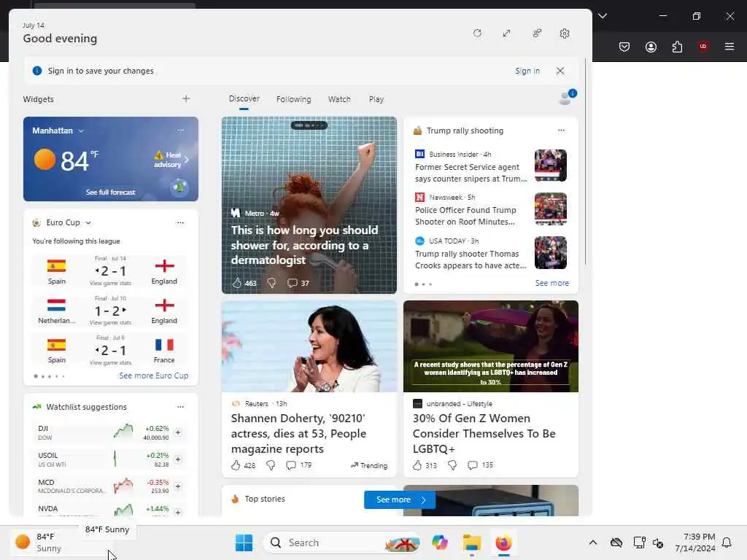Click See more for Top stories
747x560 pixels.
(400, 499)
